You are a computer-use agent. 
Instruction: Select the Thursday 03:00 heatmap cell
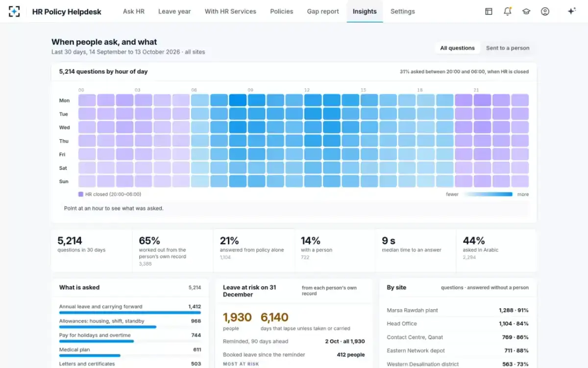tap(144, 141)
